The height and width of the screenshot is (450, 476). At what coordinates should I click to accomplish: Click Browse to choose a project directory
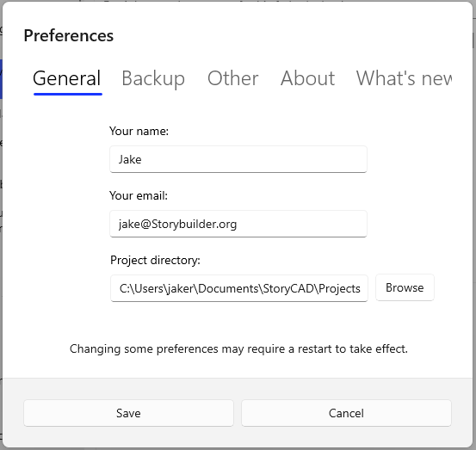pos(405,287)
